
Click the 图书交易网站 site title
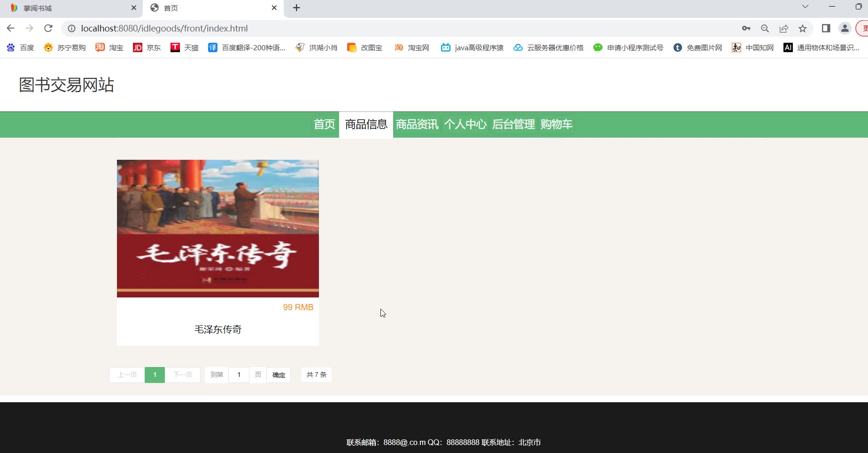pos(66,85)
